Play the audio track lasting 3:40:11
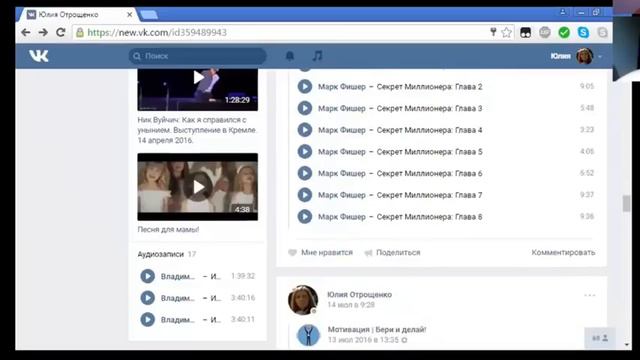Screen dimensions: 640x360 (x=147, y=319)
